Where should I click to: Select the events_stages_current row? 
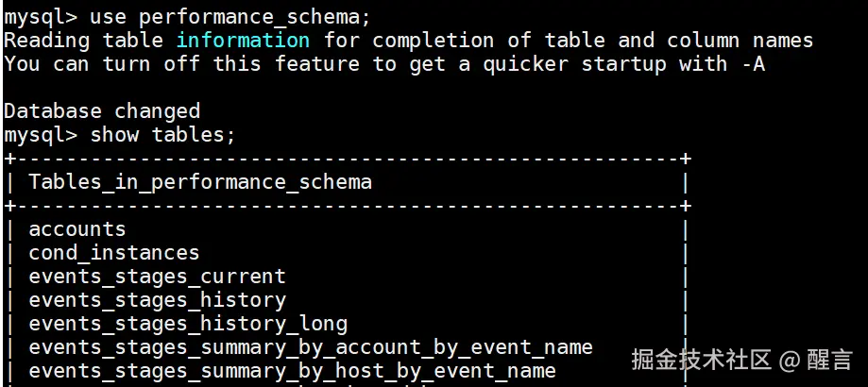(157, 277)
